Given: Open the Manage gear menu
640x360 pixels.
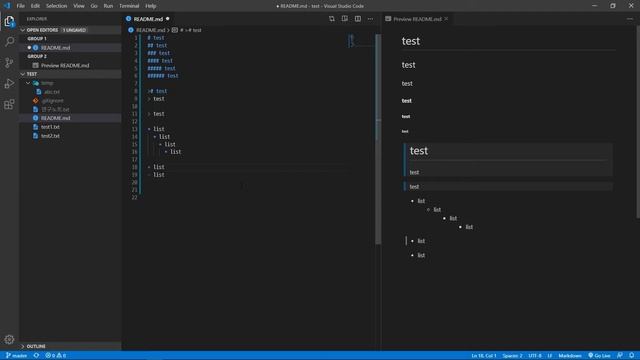Looking at the screenshot, I should pyautogui.click(x=9, y=339).
